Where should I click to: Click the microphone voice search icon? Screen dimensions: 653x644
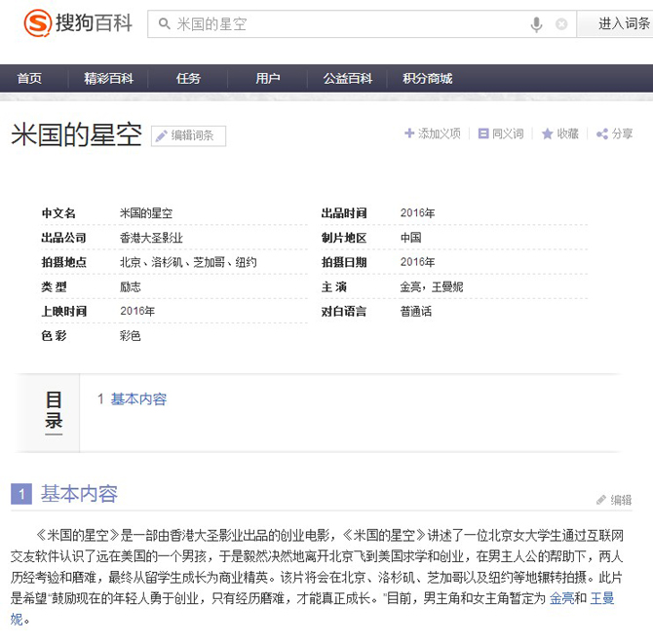coord(536,24)
